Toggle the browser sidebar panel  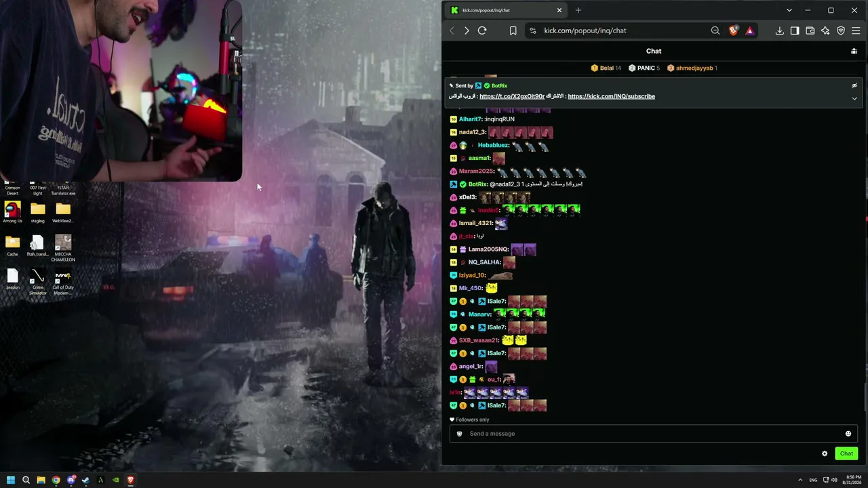[x=795, y=30]
